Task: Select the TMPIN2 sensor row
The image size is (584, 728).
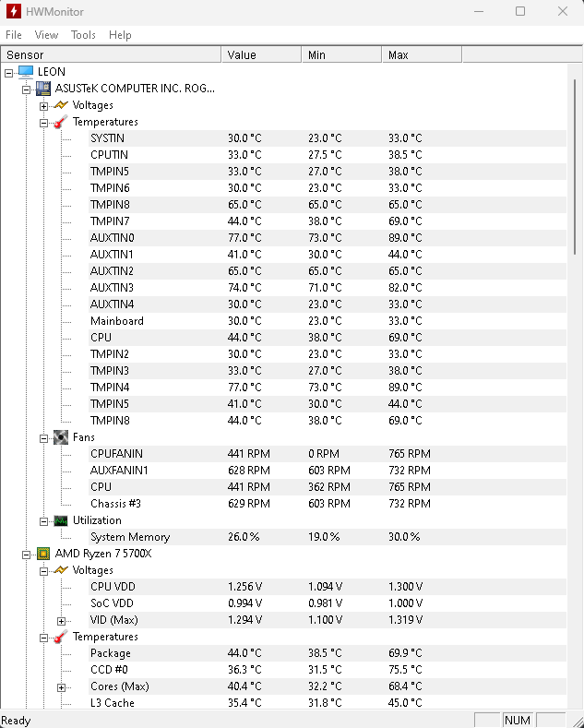Action: (x=328, y=353)
